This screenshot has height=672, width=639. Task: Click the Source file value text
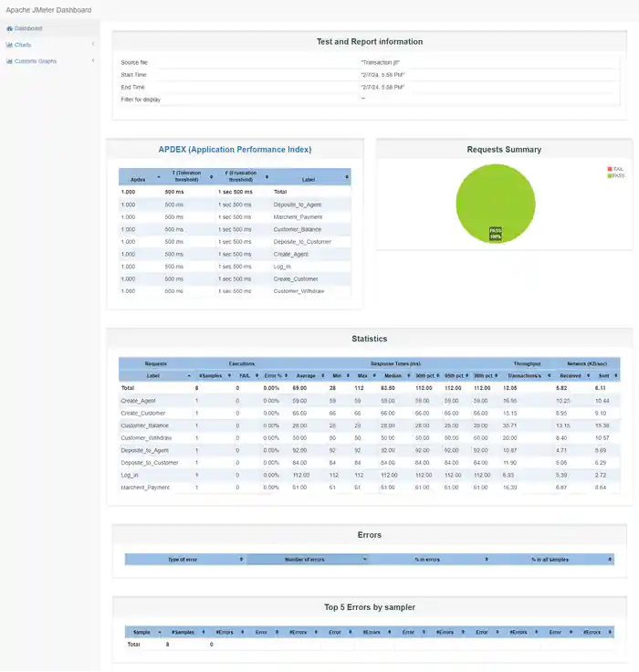click(x=380, y=63)
